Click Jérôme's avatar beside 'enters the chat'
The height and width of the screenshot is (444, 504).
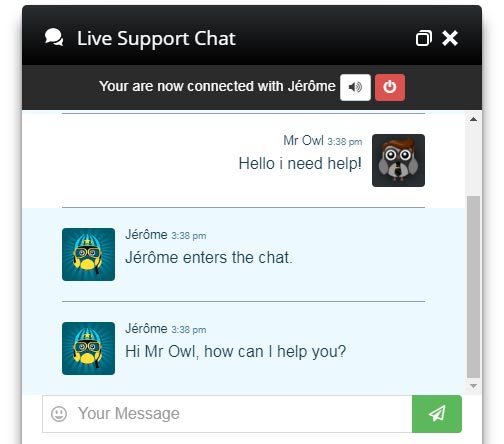coord(88,254)
